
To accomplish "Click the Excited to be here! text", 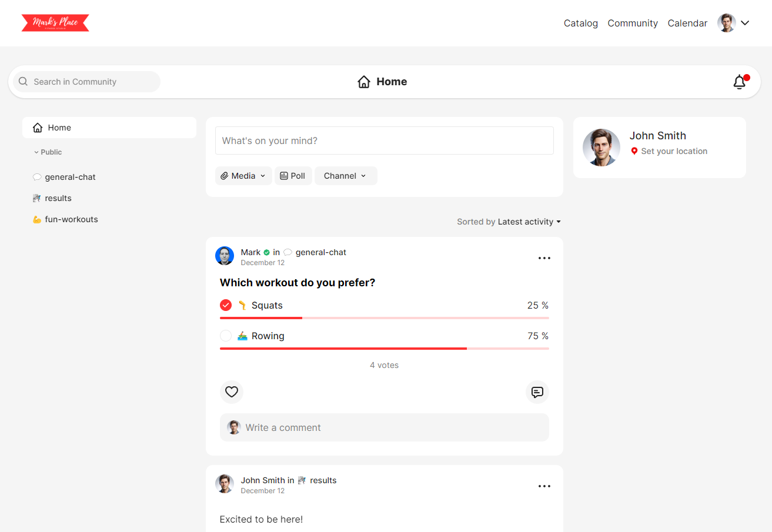I will coord(261,519).
